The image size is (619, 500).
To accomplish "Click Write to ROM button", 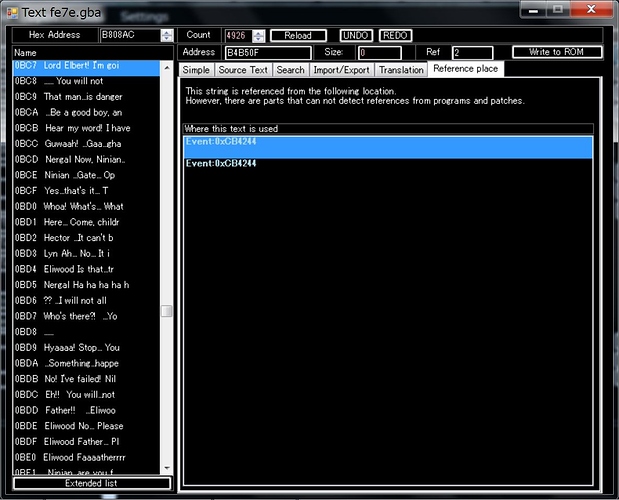I will [x=557, y=52].
